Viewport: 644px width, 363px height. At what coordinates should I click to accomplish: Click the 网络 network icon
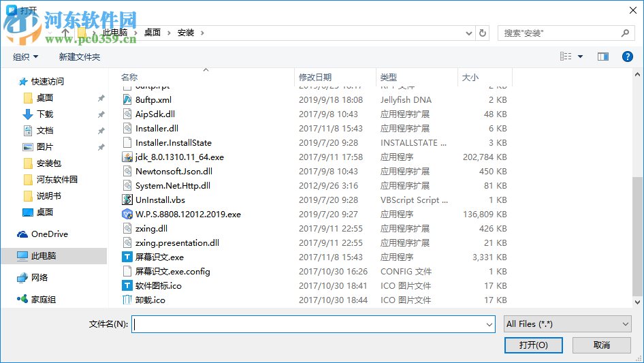tap(22, 278)
